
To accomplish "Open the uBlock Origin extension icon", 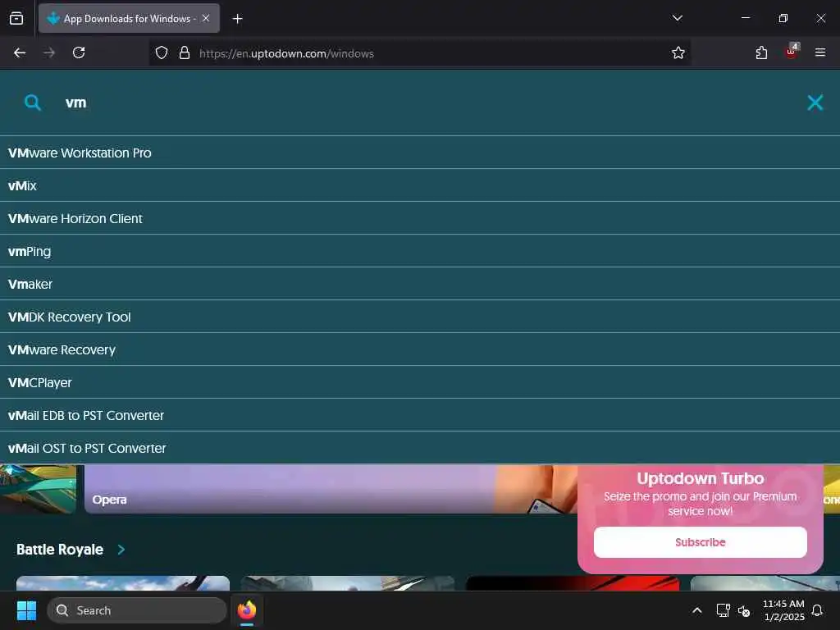I will coord(792,52).
